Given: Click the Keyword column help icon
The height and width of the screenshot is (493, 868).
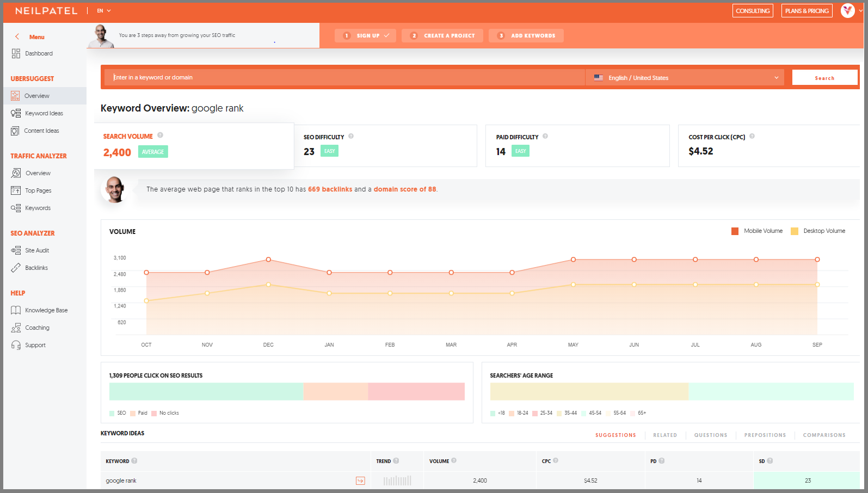Looking at the screenshot, I should (134, 461).
